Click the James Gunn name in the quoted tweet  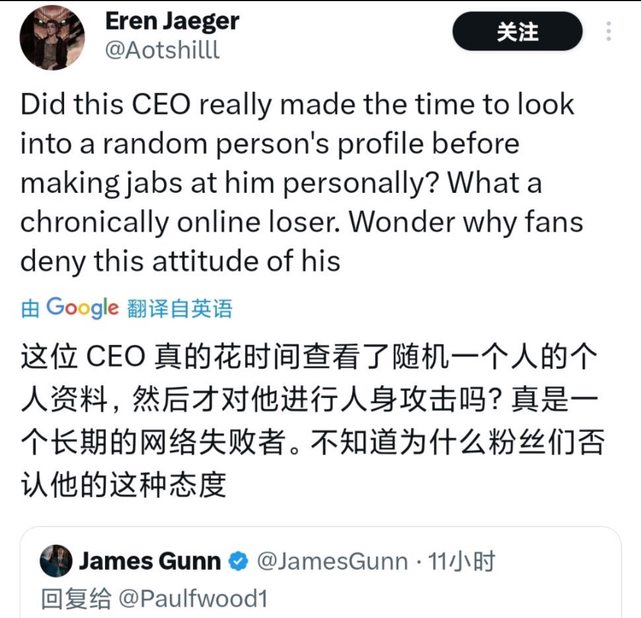[150, 561]
